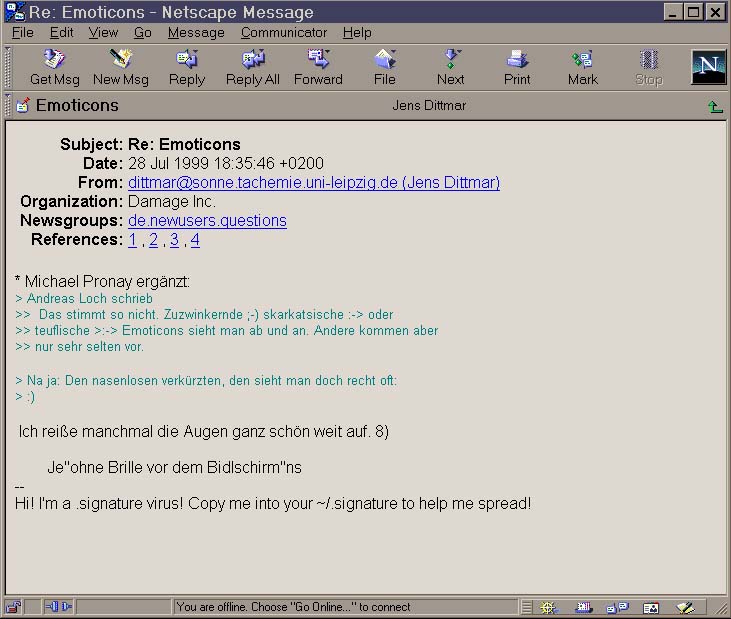This screenshot has width=731, height=619.
Task: Click the quoted line "> Andreas Loch schrieb"
Action: 84,298
